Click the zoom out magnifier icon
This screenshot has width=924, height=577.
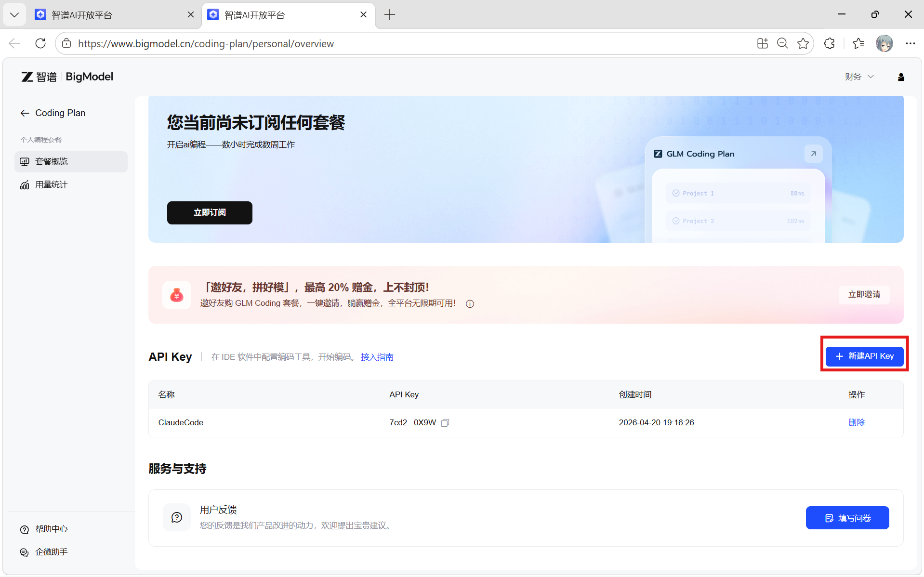(x=782, y=43)
